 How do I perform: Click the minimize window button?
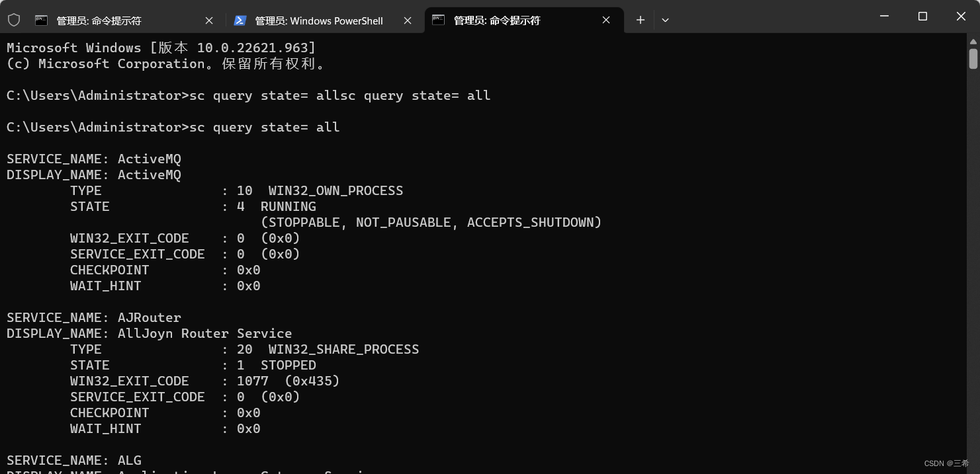884,17
